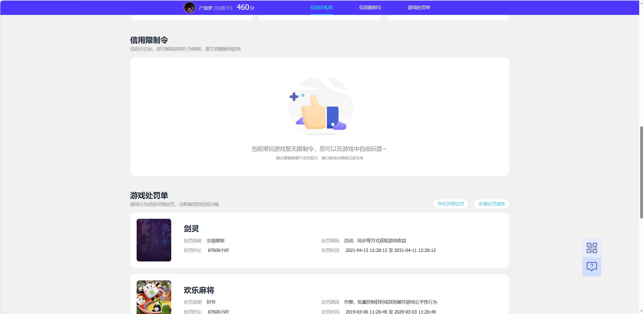Click the username 尸血梦
This screenshot has height=314, width=644.
[x=206, y=8]
